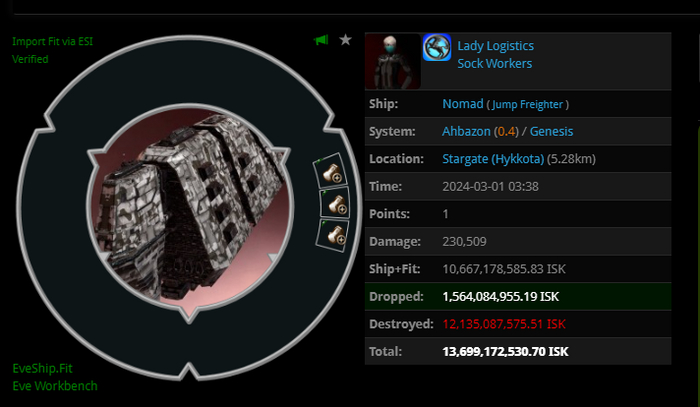
Task: Click the top rig slot module icon
Action: (x=331, y=171)
